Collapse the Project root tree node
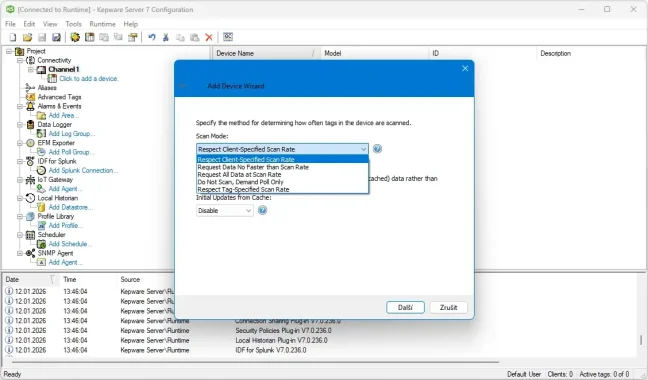 click(x=9, y=51)
